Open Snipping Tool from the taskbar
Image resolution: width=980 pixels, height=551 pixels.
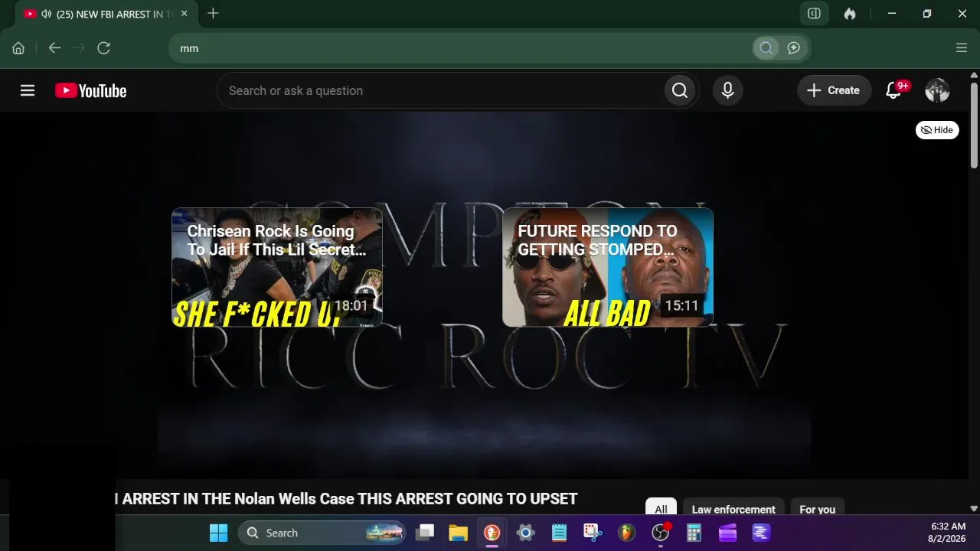point(593,533)
